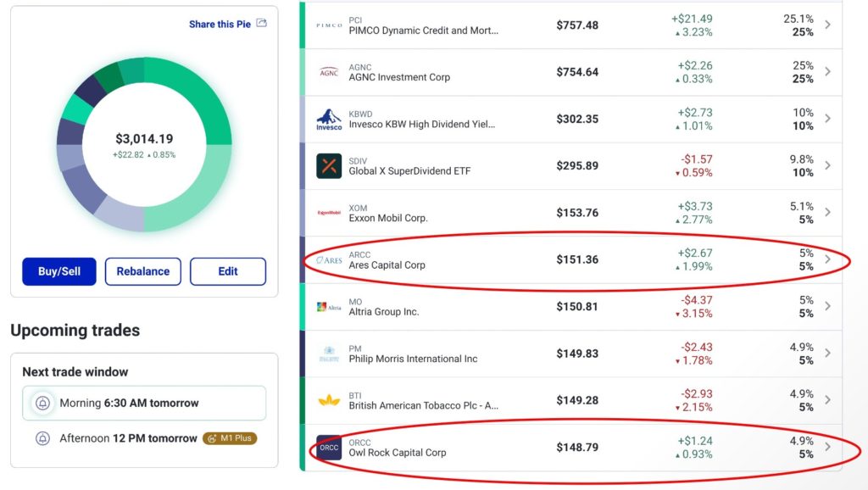The width and height of the screenshot is (868, 490).
Task: Click the Global X SDIV logo icon
Action: pyautogui.click(x=329, y=166)
